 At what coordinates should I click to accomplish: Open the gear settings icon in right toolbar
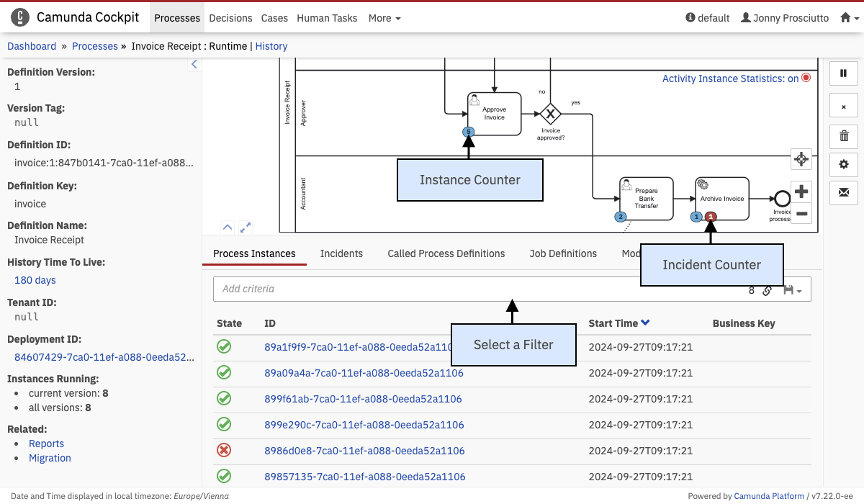(844, 164)
